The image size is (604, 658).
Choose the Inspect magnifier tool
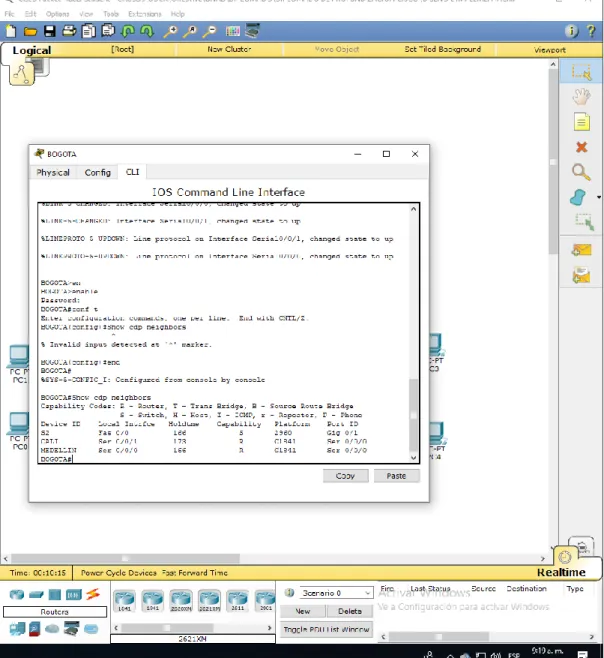click(581, 172)
